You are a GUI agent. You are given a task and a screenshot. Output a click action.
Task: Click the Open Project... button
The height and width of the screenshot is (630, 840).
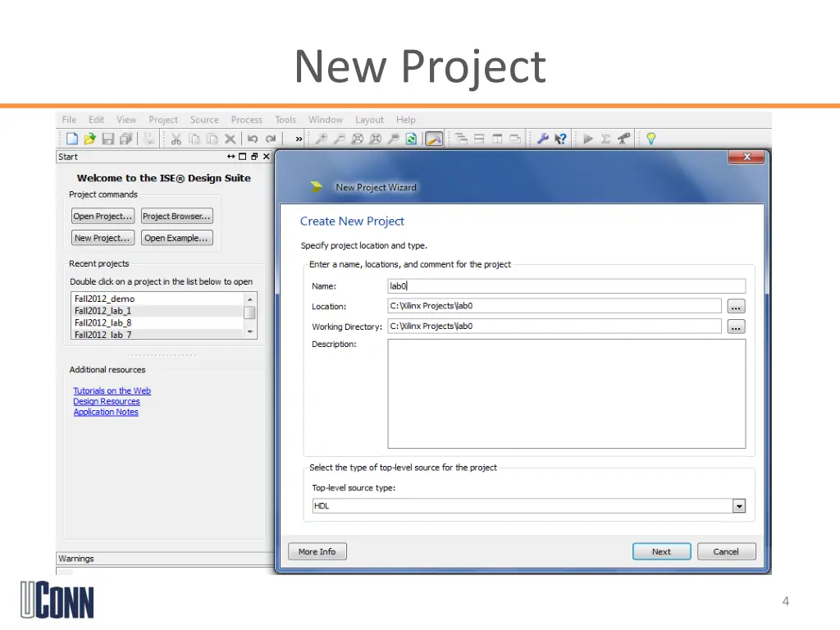point(103,216)
